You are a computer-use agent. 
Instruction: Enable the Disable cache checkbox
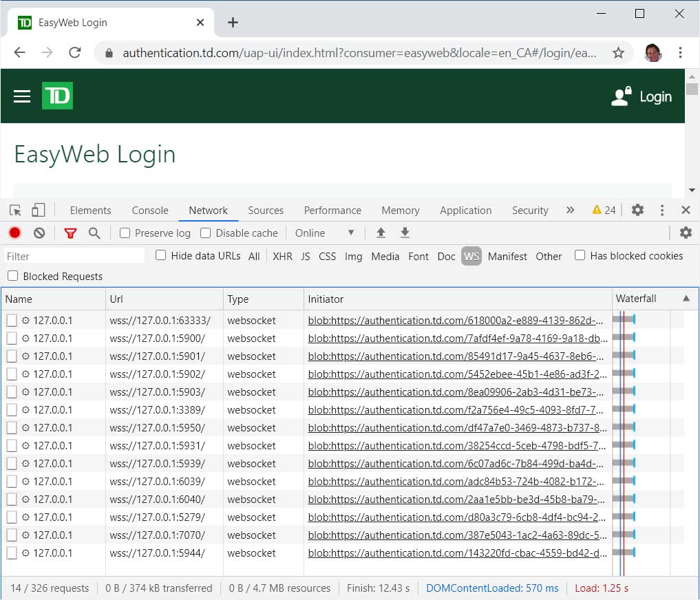click(x=205, y=233)
